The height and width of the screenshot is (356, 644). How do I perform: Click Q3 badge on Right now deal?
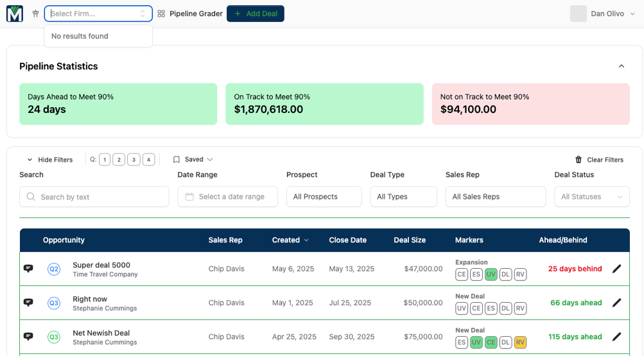(x=54, y=303)
